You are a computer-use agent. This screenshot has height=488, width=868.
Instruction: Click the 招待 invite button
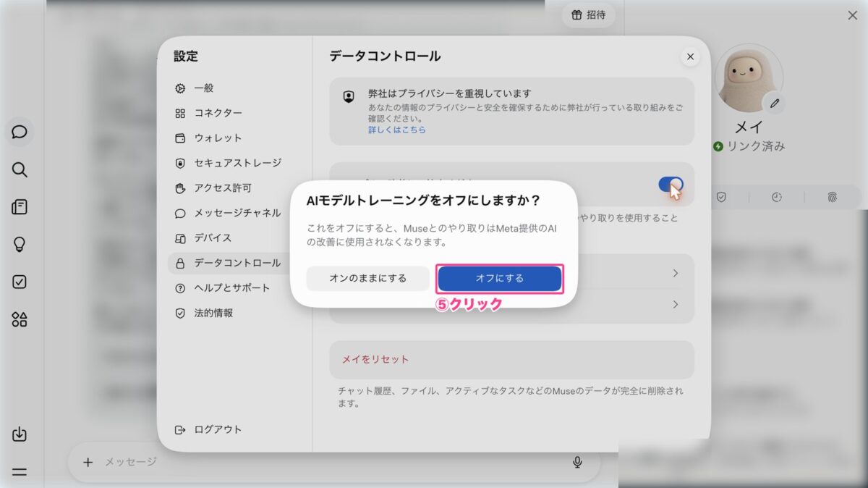(588, 14)
